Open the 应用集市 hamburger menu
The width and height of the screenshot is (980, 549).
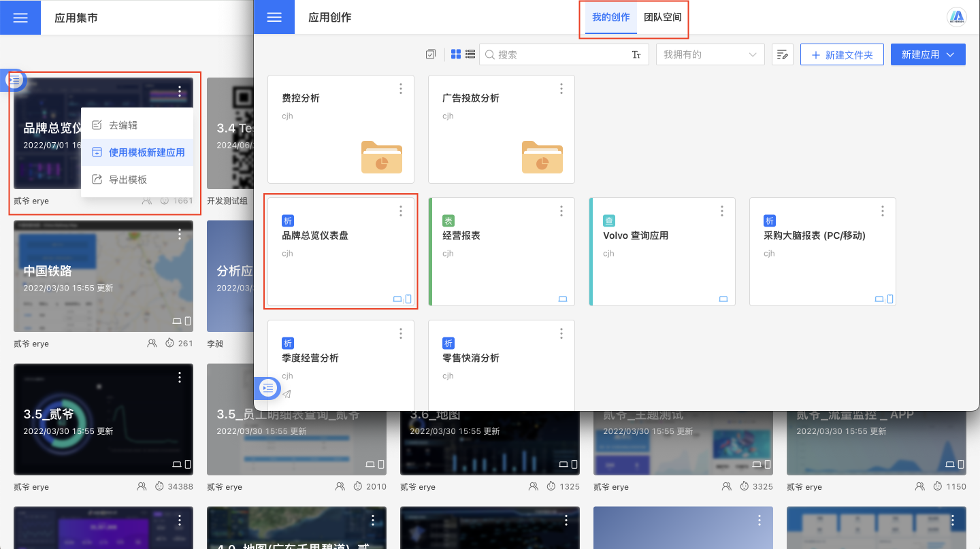coord(20,18)
